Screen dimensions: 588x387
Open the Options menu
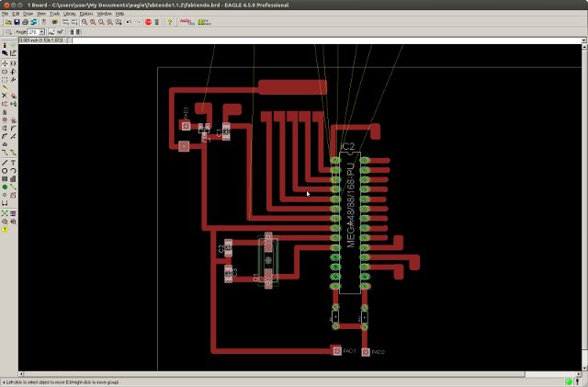pyautogui.click(x=86, y=14)
